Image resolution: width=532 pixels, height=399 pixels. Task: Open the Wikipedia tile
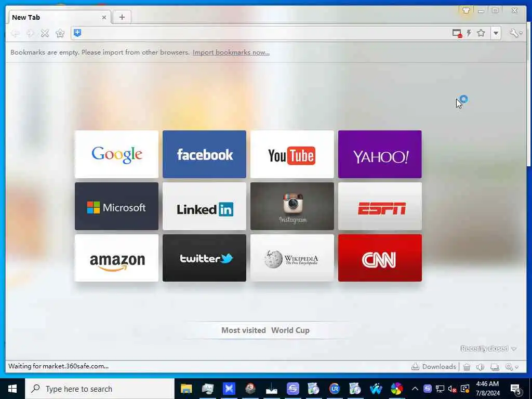[x=292, y=258]
